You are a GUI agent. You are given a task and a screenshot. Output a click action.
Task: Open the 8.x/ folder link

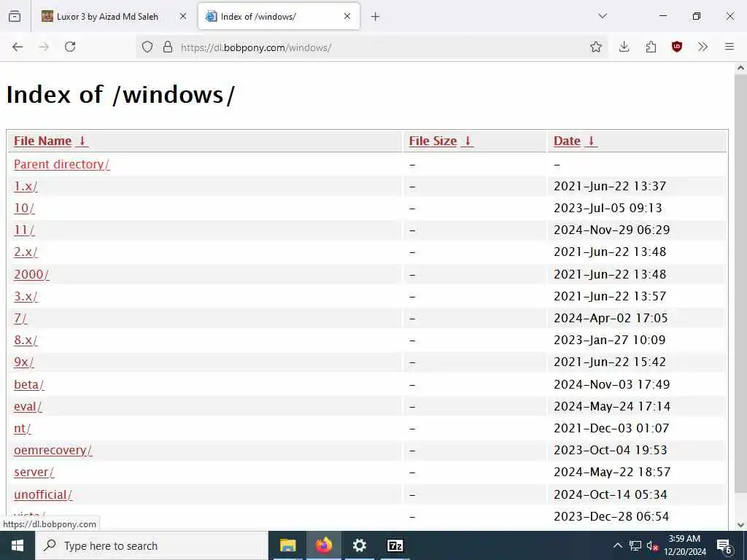tap(26, 340)
